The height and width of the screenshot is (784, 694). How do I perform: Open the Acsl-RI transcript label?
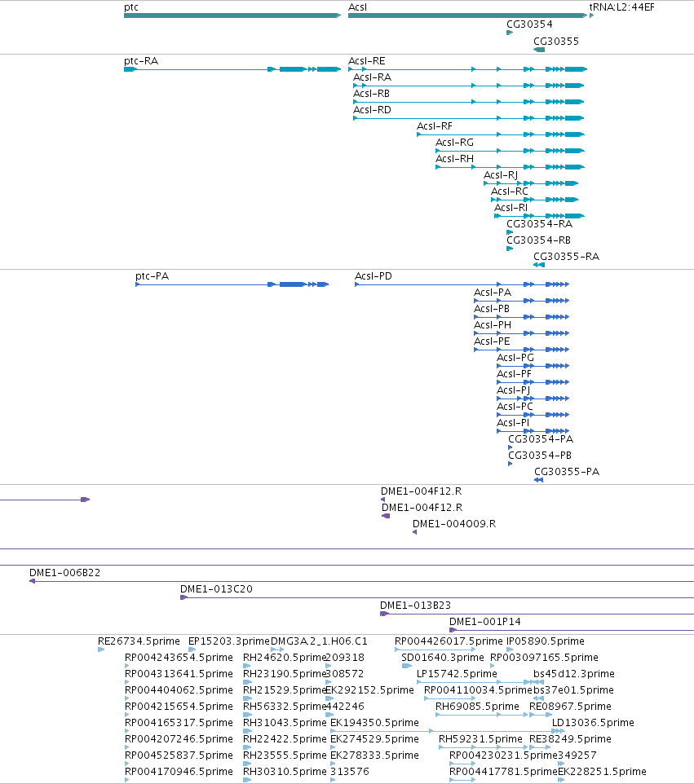(x=511, y=208)
